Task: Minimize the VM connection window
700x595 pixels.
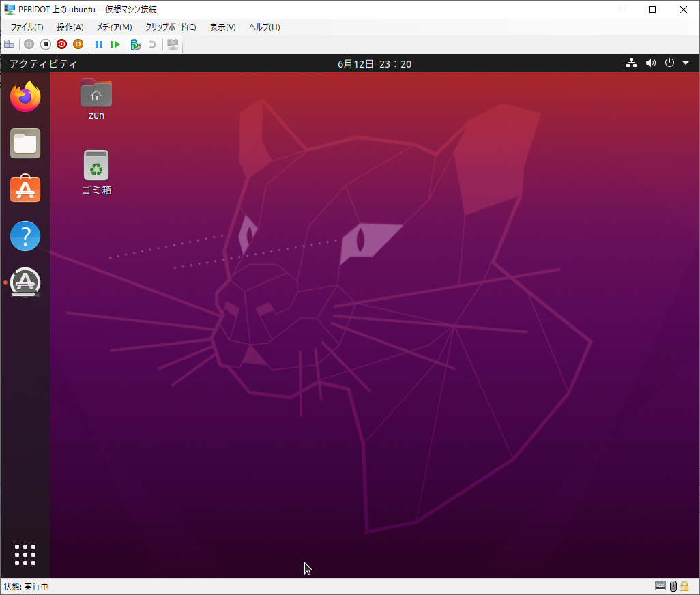Action: (x=622, y=10)
